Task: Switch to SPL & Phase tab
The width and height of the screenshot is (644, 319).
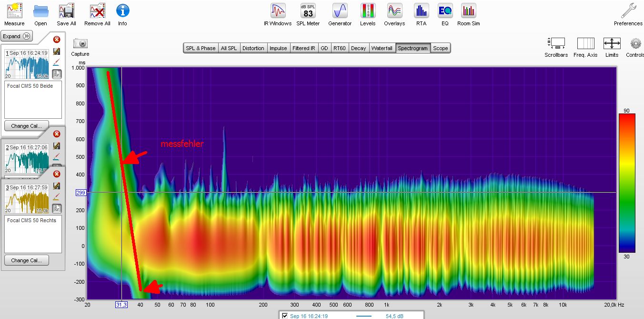Action: tap(201, 48)
